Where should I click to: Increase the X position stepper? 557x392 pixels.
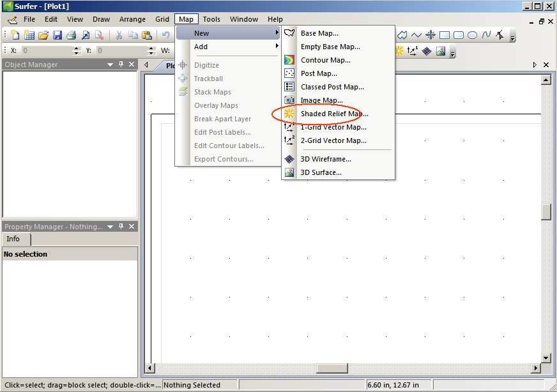(x=77, y=49)
